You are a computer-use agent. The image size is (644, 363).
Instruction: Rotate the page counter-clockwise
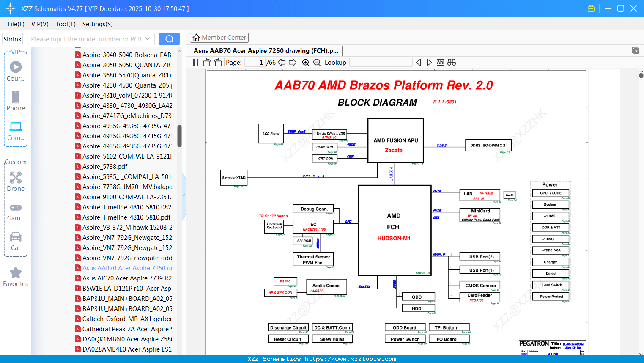tap(207, 62)
